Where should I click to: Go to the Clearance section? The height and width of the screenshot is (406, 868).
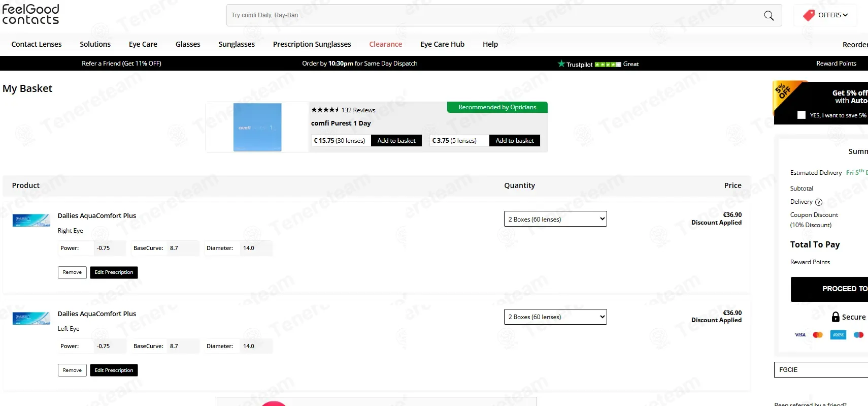click(x=386, y=44)
